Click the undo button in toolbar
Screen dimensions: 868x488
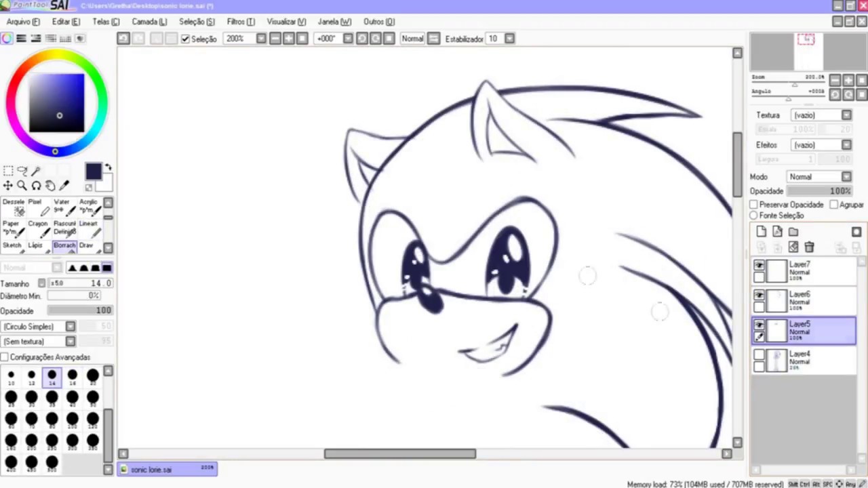[123, 39]
